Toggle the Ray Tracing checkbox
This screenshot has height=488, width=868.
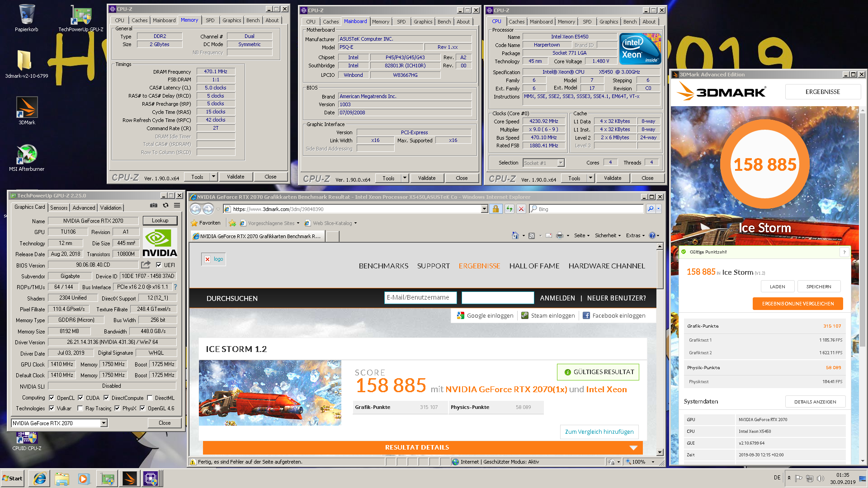[80, 408]
